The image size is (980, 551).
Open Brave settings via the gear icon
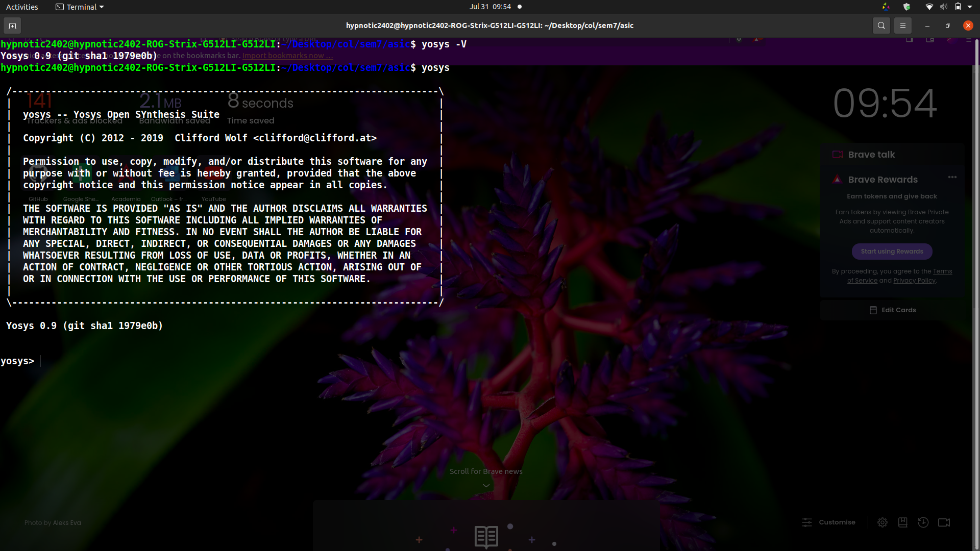pos(883,522)
